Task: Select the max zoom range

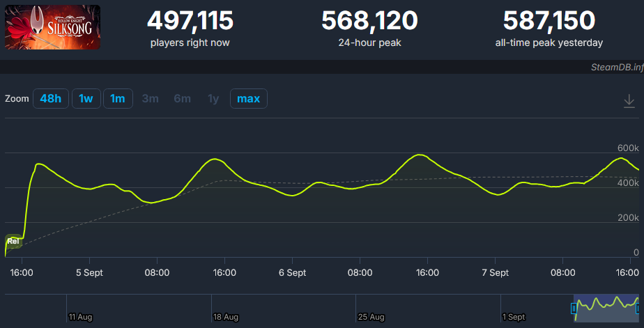Action: coord(248,99)
